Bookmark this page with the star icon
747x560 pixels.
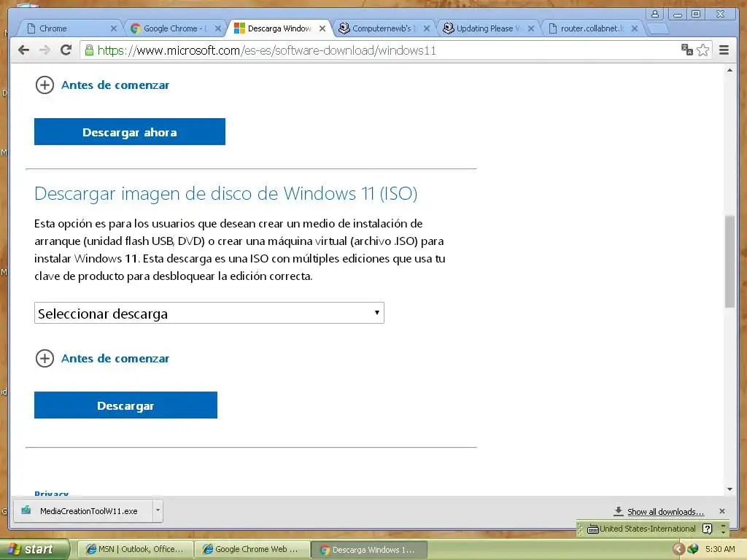pos(703,50)
